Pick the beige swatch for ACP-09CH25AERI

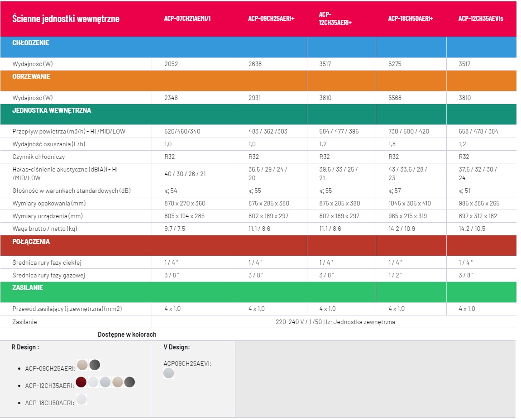82,365
